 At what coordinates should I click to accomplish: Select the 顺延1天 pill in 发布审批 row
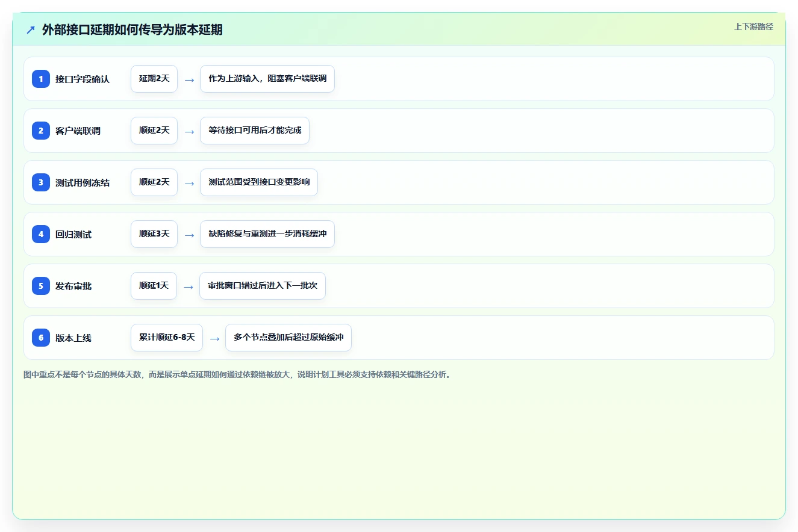pos(154,286)
